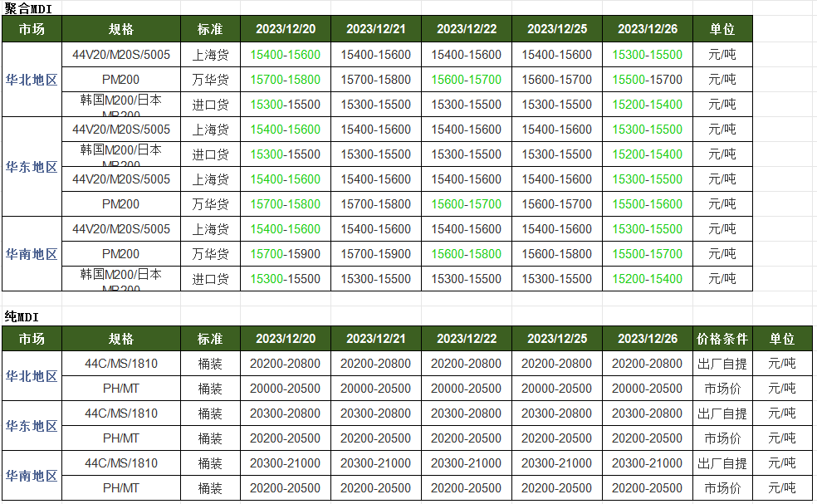This screenshot has height=504, width=817.
Task: Click the PM200 spec cell in 华东地区
Action: click(x=121, y=204)
